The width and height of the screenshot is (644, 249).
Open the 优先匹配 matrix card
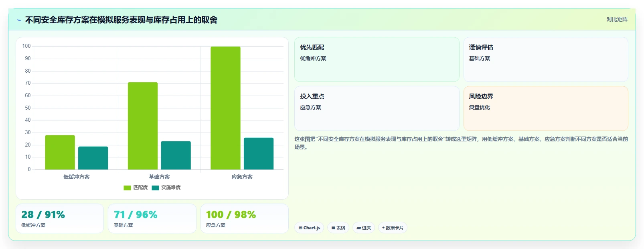(377, 59)
